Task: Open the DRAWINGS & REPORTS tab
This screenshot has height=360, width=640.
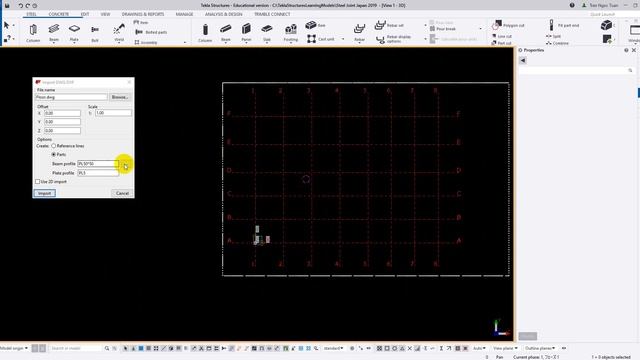Action: click(143, 14)
